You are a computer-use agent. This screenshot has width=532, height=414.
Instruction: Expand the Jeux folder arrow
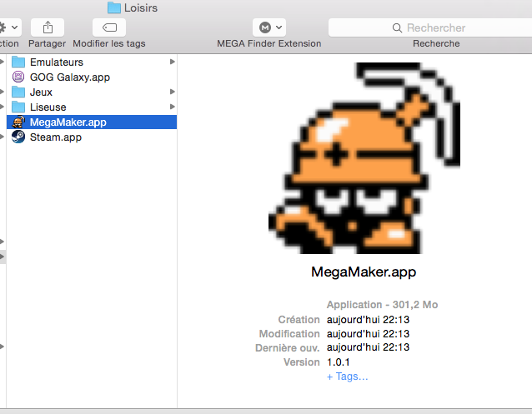[x=173, y=92]
